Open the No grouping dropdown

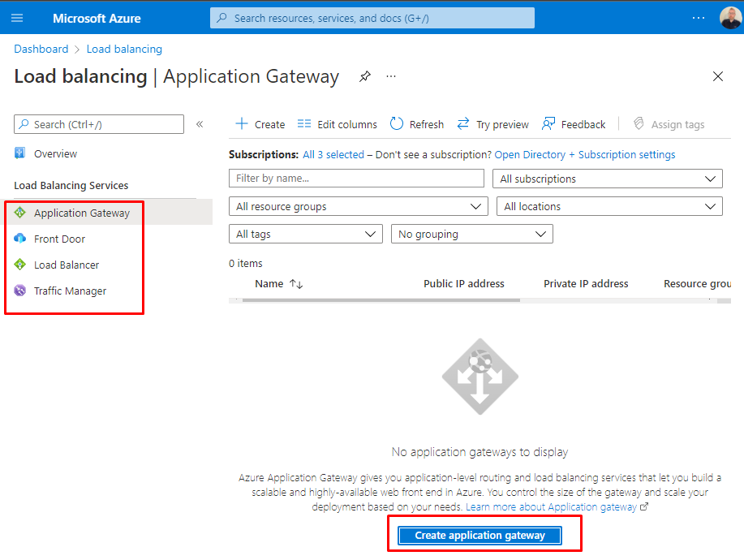[471, 235]
